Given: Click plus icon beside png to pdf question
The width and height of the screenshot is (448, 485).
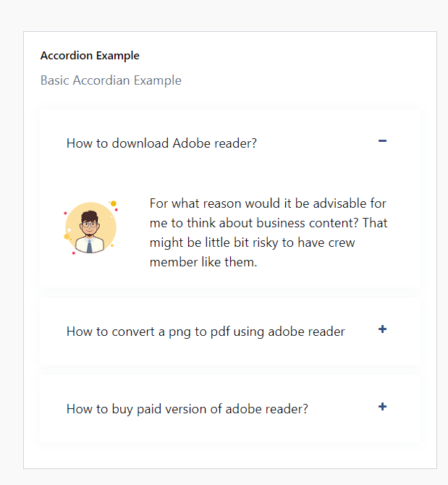Looking at the screenshot, I should click(383, 329).
